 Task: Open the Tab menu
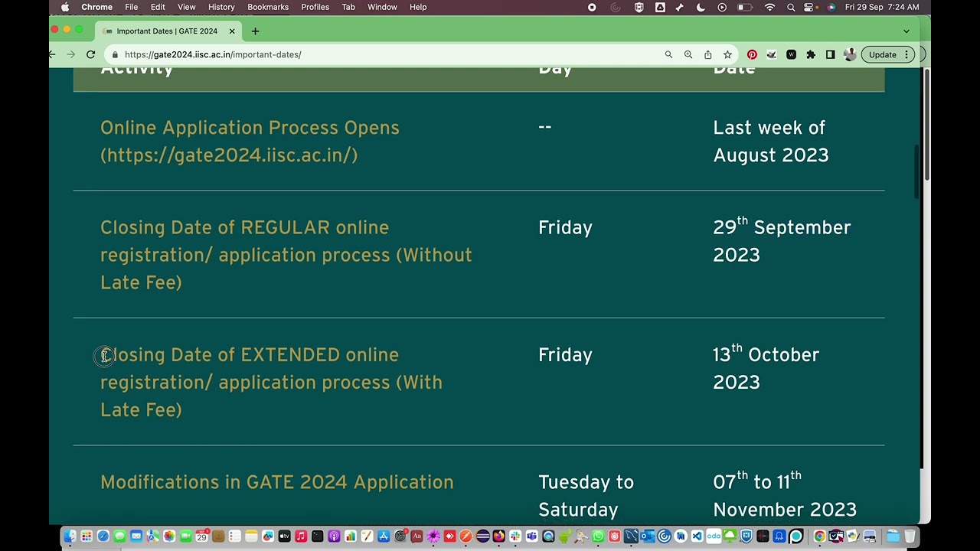click(x=348, y=7)
